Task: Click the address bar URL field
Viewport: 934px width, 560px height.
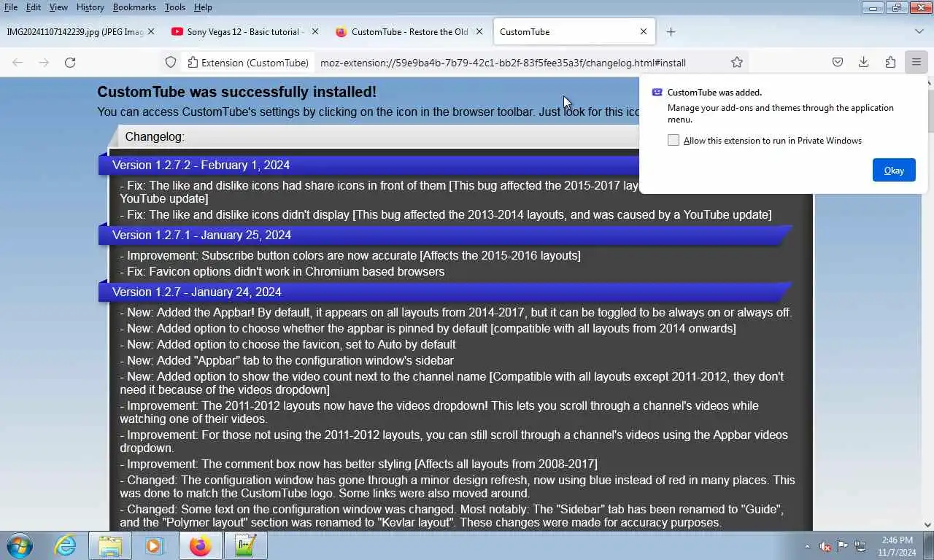Action: click(503, 63)
